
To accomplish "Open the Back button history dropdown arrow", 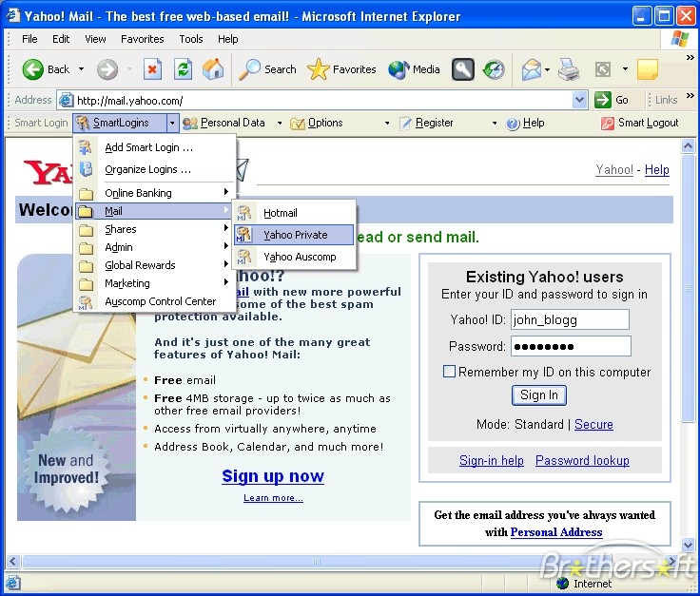I will click(81, 69).
